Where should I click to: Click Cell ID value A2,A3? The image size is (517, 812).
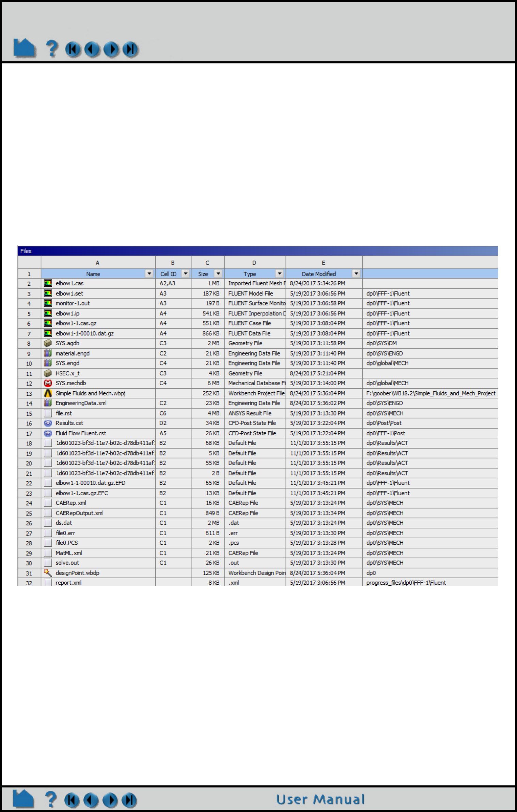click(x=167, y=283)
